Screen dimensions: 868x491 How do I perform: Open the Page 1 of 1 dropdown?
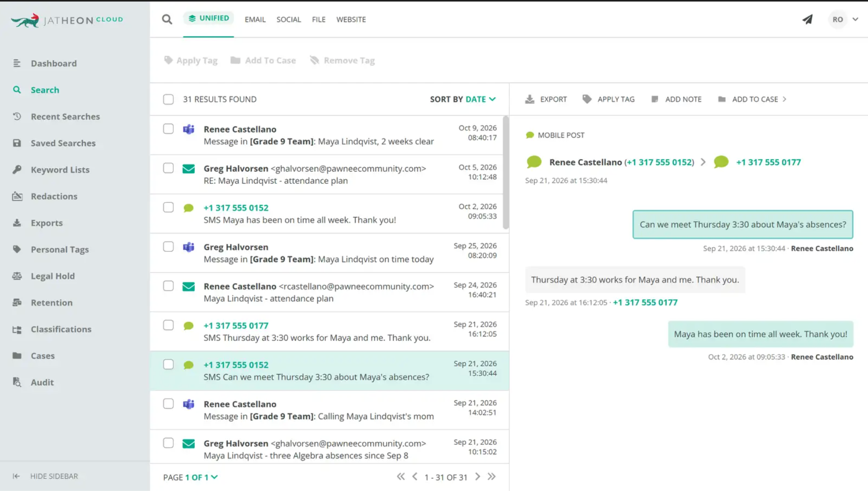(190, 477)
